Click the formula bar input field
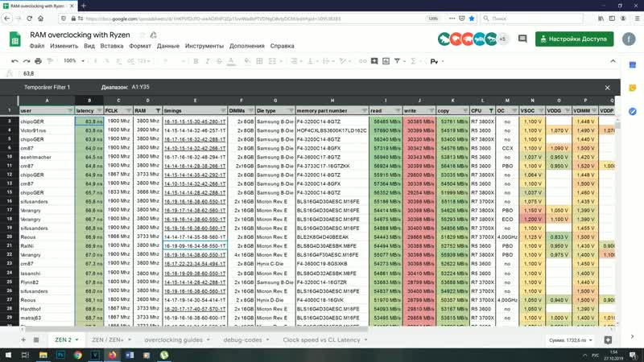Viewport: 644px width, 362px height. (320, 73)
